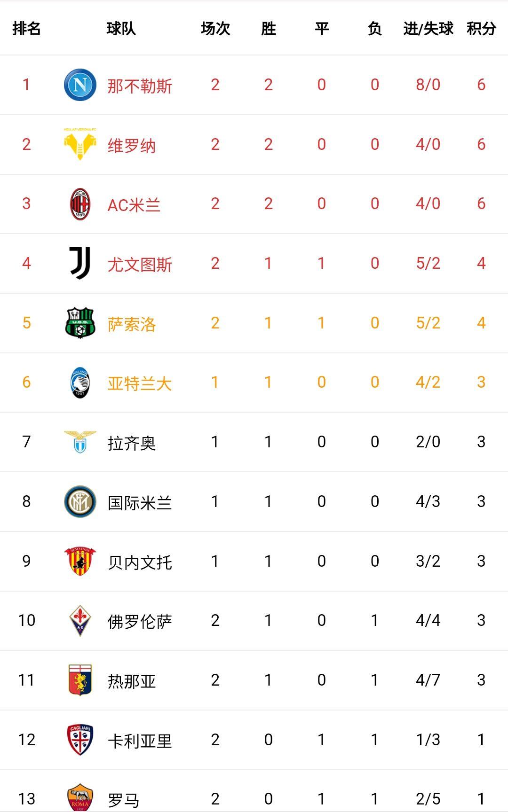Open the AC Milan badge
This screenshot has width=508, height=812.
80,204
